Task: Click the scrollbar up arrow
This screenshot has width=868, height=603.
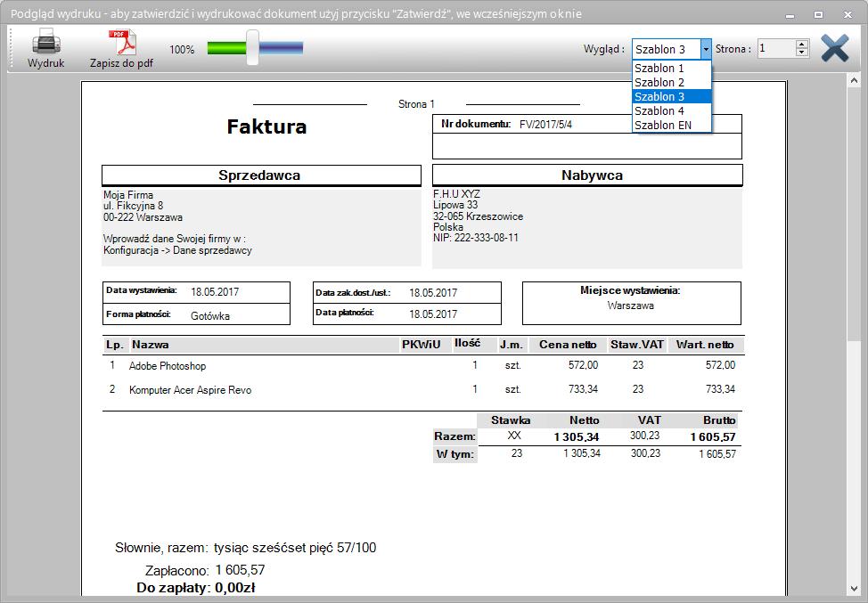Action: [854, 81]
